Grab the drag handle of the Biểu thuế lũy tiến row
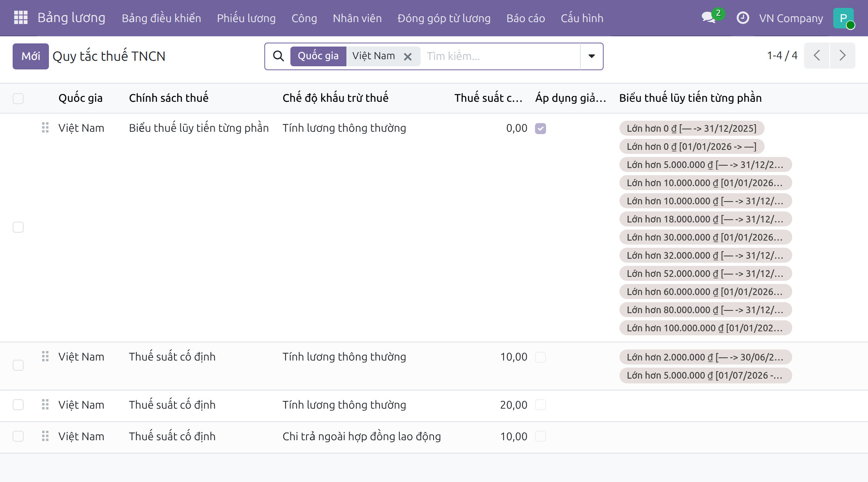Screen dimensions: 868x482 pos(45,127)
